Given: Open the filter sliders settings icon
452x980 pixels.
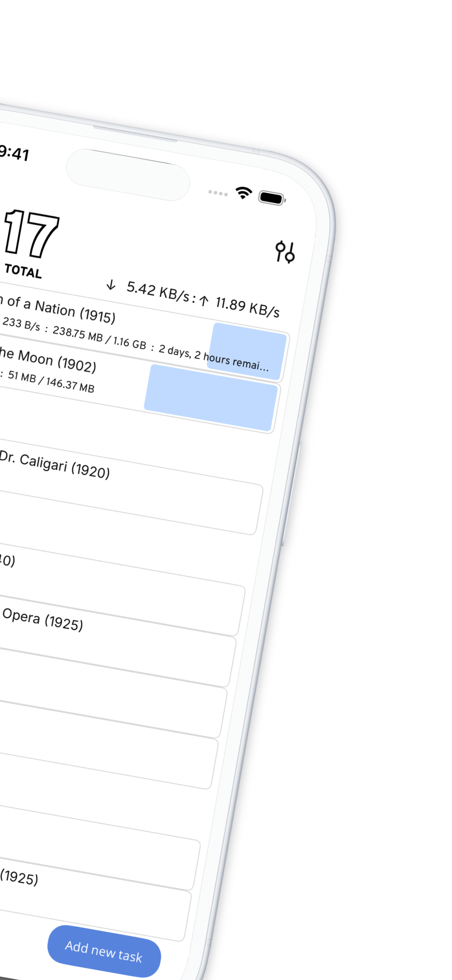Looking at the screenshot, I should click(x=285, y=252).
